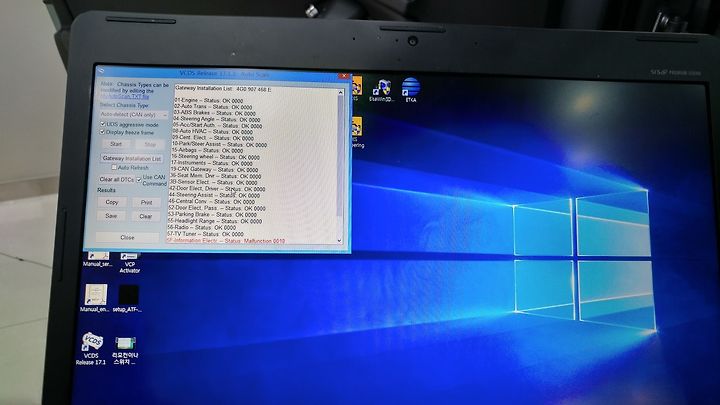Click the results scrollbar down arrow
The image size is (720, 405).
tap(339, 240)
